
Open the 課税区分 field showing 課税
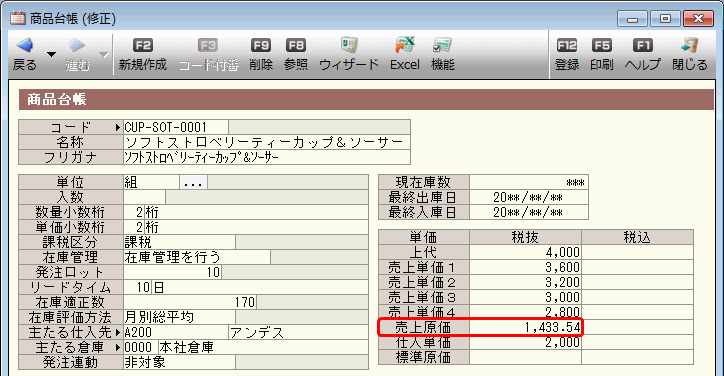pyautogui.click(x=179, y=242)
